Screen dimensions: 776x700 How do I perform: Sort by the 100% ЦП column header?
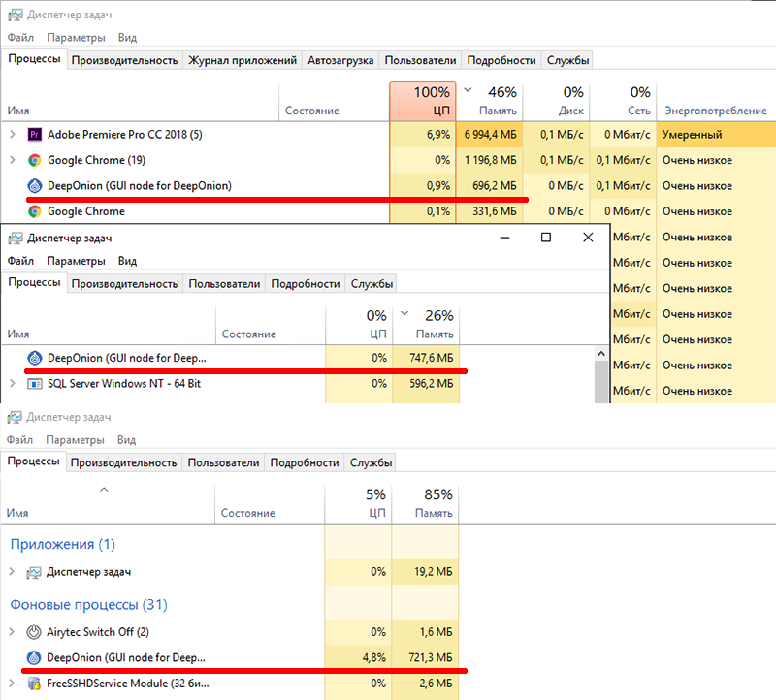[x=423, y=101]
